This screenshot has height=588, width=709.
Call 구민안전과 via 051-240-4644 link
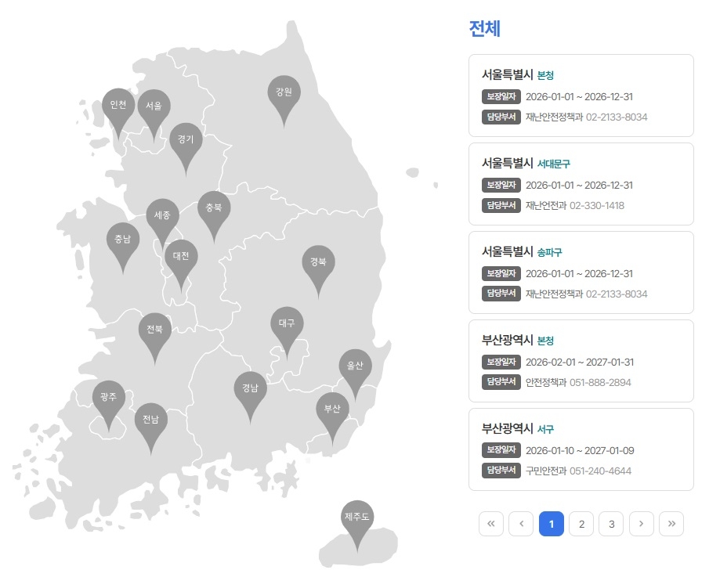pyautogui.click(x=602, y=471)
